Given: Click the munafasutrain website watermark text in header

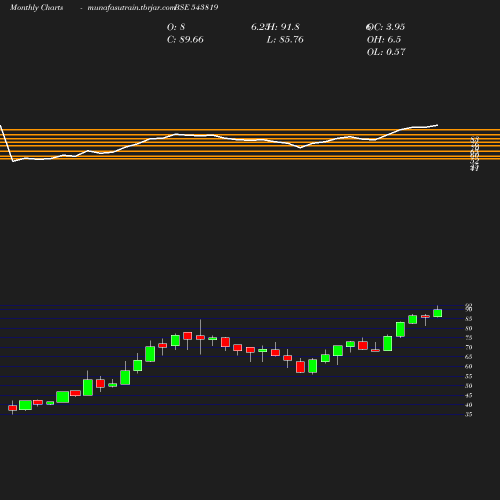Looking at the screenshot, I should 131,8.
